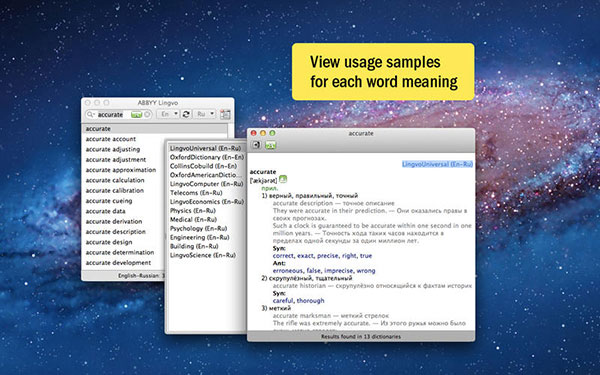The height and width of the screenshot is (375, 600).
Task: Click the green part-of-speech label 'прил.'
Action: click(x=270, y=188)
